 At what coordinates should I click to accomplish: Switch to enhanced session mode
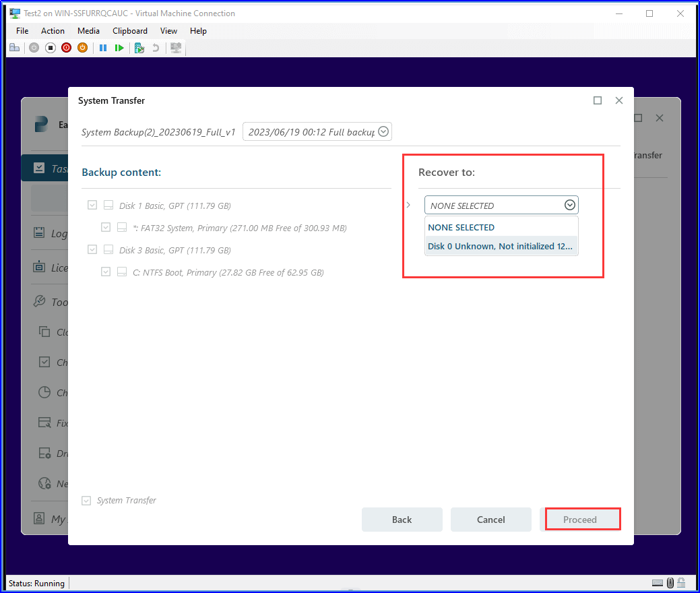175,47
